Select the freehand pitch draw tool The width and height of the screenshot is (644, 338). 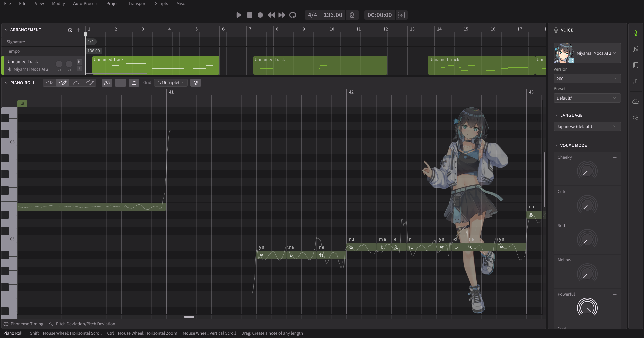coord(89,83)
